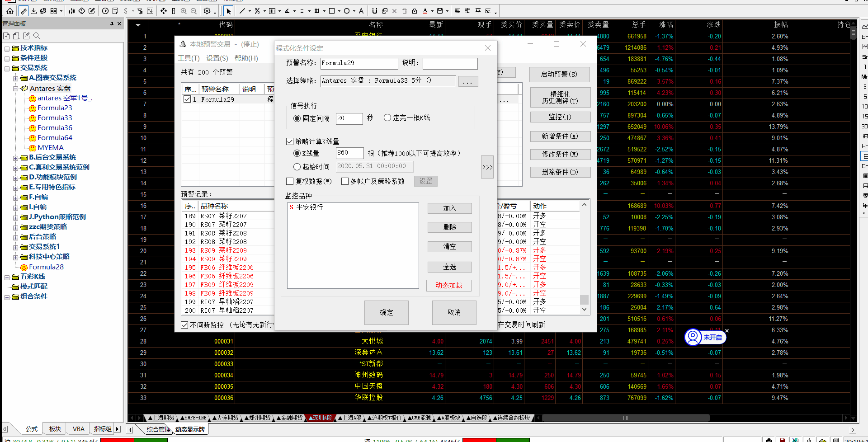Select the percent retracement tool
868x442 pixels.
coord(257,11)
